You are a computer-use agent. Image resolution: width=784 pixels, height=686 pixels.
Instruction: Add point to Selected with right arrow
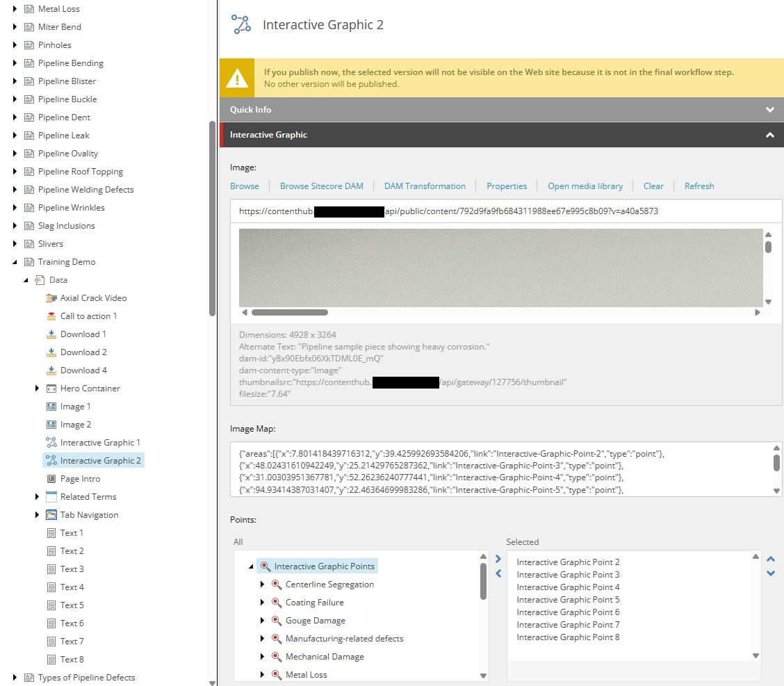(498, 559)
